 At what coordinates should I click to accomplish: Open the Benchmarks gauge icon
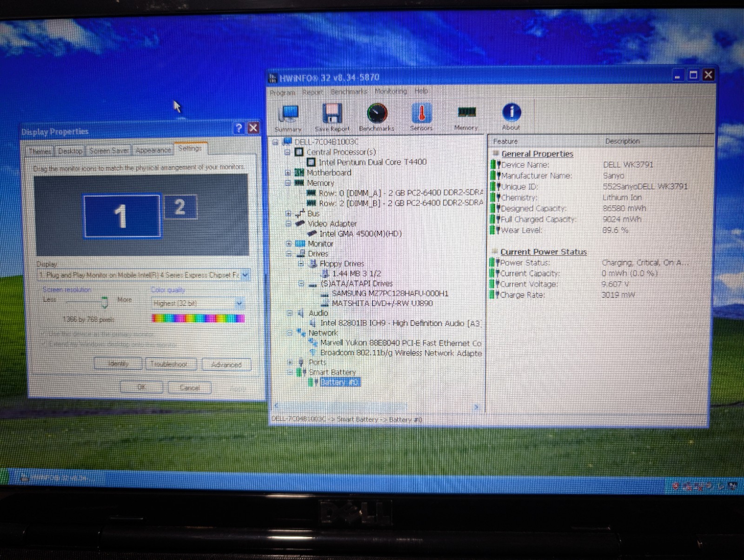pos(377,117)
